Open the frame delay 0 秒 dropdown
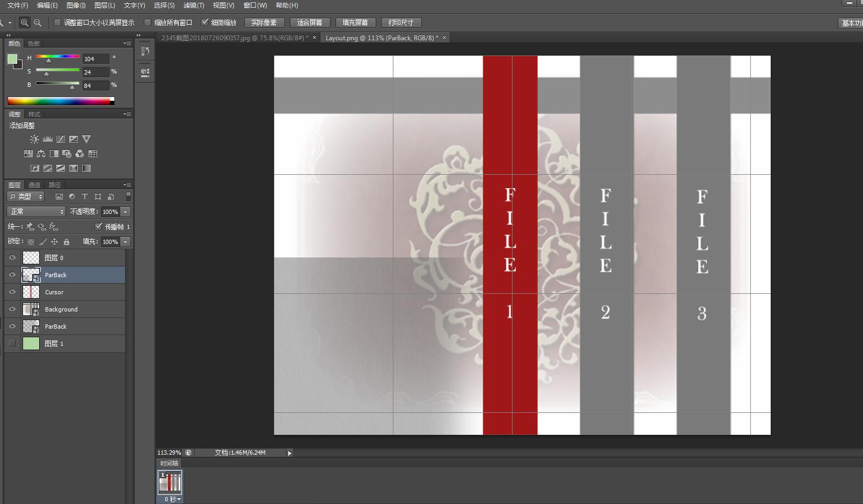Image resolution: width=863 pixels, height=504 pixels. point(173,499)
